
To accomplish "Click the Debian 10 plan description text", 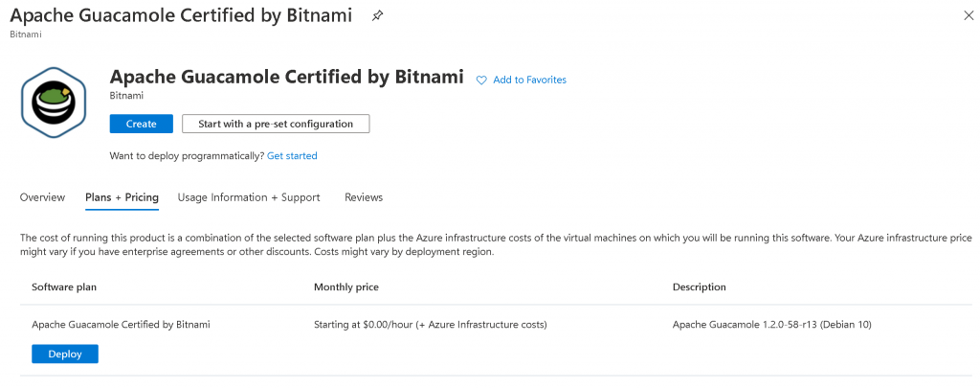I will click(771, 325).
